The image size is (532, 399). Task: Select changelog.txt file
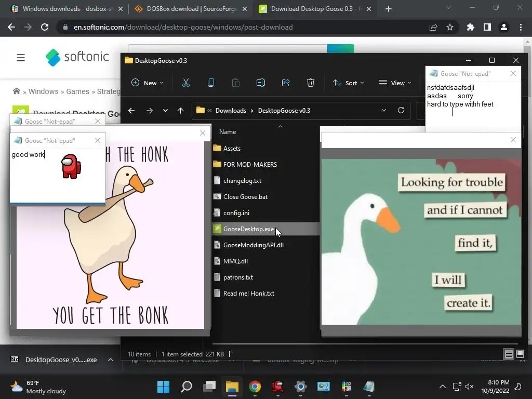[x=242, y=180]
